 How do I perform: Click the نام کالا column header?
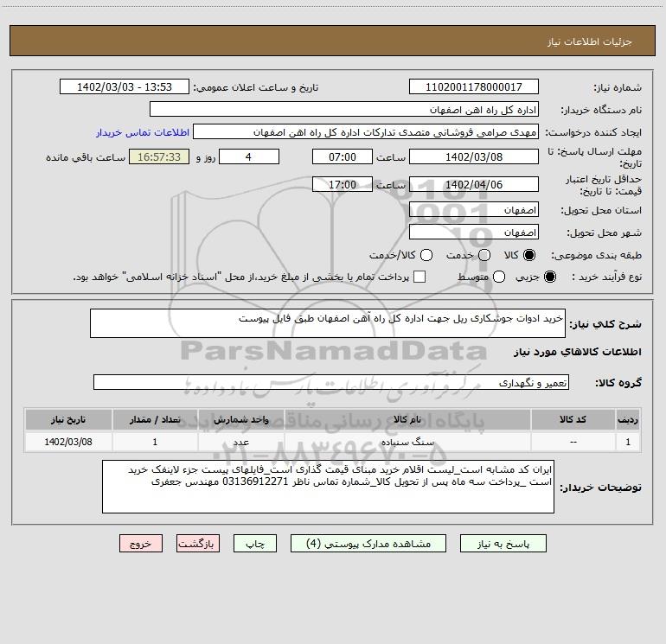(407, 419)
